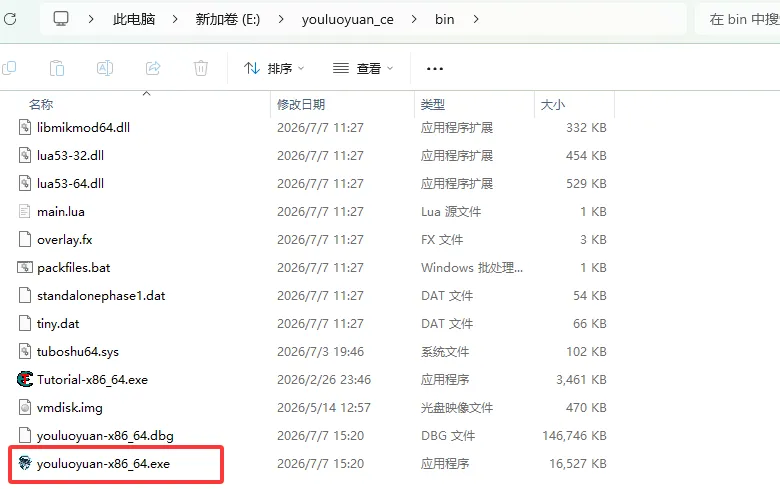Open the three-dots more options menu
780x489 pixels.
(x=434, y=69)
